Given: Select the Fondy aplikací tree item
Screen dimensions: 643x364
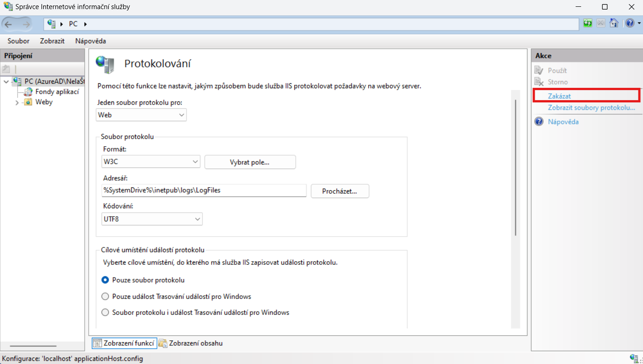Looking at the screenshot, I should point(57,92).
